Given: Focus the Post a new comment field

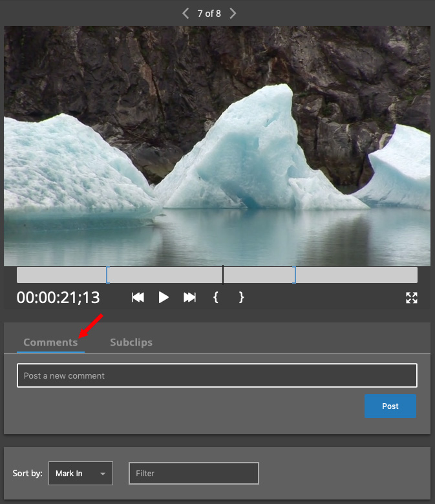Looking at the screenshot, I should (217, 375).
